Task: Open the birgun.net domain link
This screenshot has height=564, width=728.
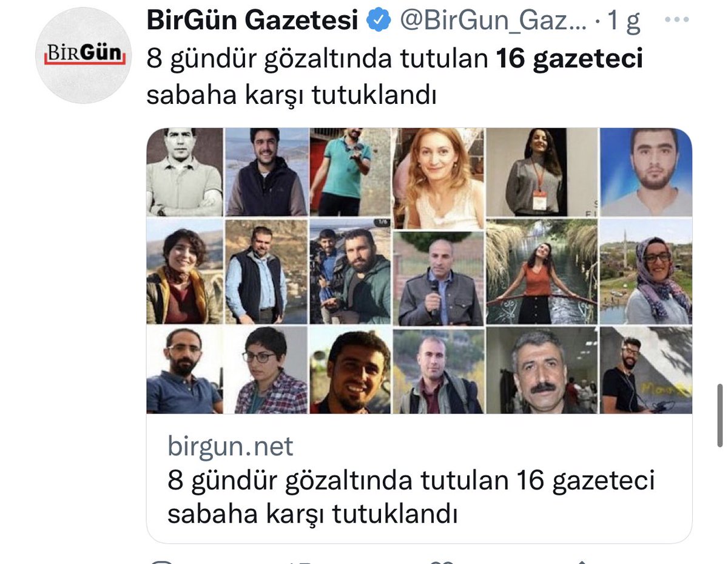Action: pos(230,447)
